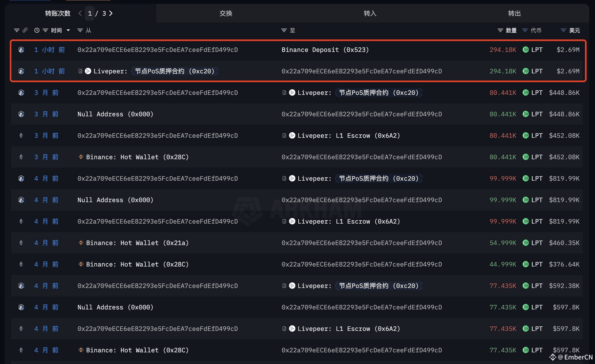Click the LPT token icon in $376.64K row
The width and height of the screenshot is (595, 364).
526,264
